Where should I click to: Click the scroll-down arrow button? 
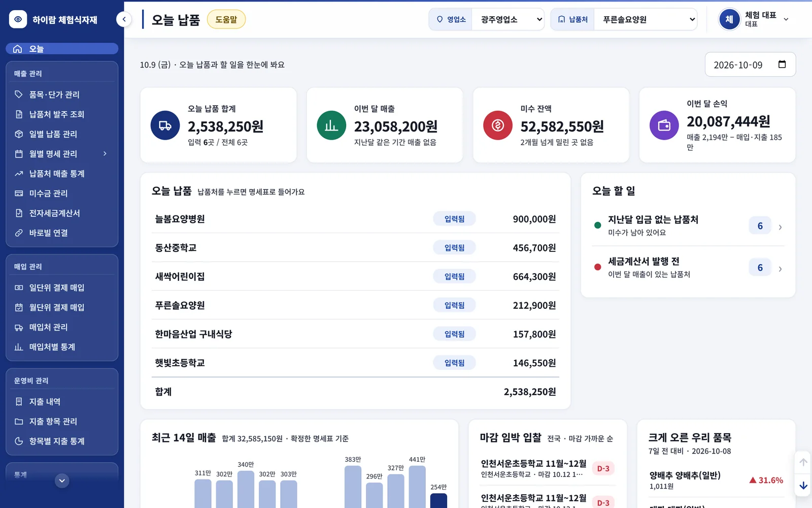pyautogui.click(x=803, y=486)
